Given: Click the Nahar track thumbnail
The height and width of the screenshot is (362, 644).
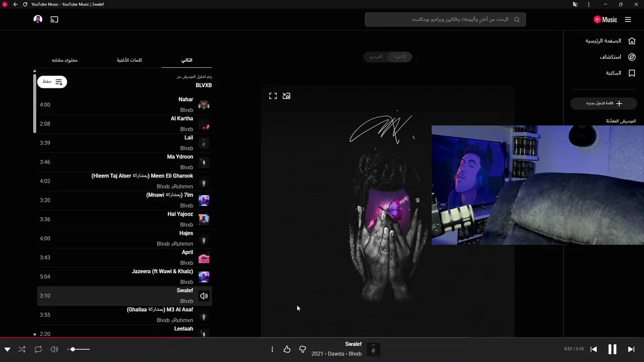Looking at the screenshot, I should (204, 105).
